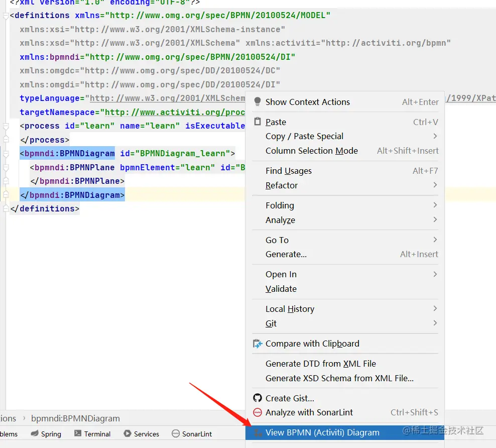Open the SonarLint tool window tab
This screenshot has width=496, height=448.
click(192, 434)
